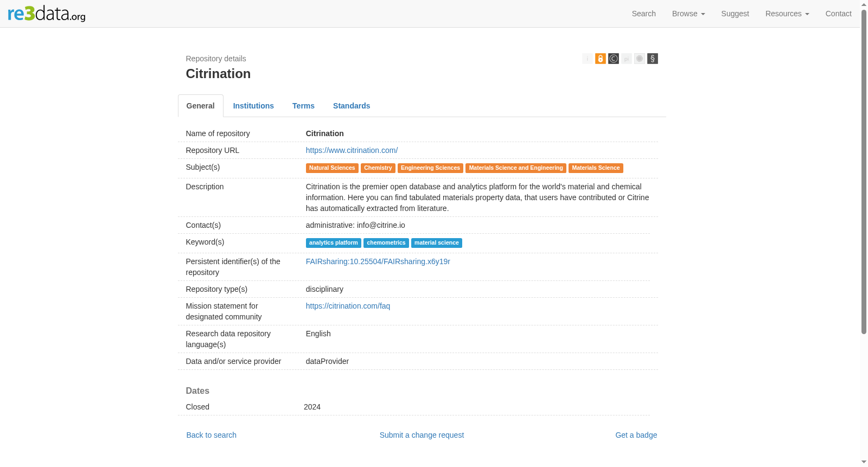868x467 pixels.
Task: Click the 'Dates' section heading
Action: click(x=197, y=391)
